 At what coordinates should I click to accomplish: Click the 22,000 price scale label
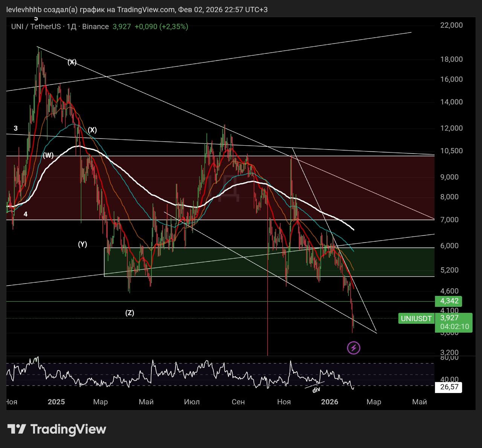point(451,25)
